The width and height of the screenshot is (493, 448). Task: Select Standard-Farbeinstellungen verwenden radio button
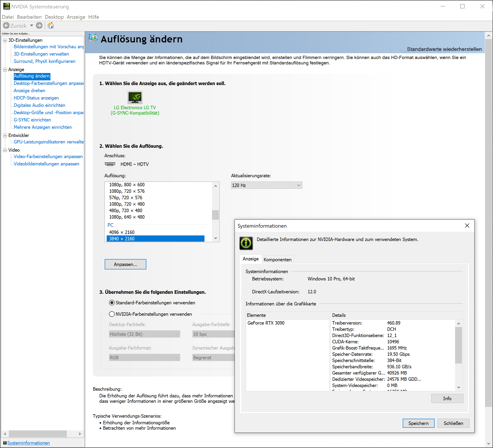112,303
